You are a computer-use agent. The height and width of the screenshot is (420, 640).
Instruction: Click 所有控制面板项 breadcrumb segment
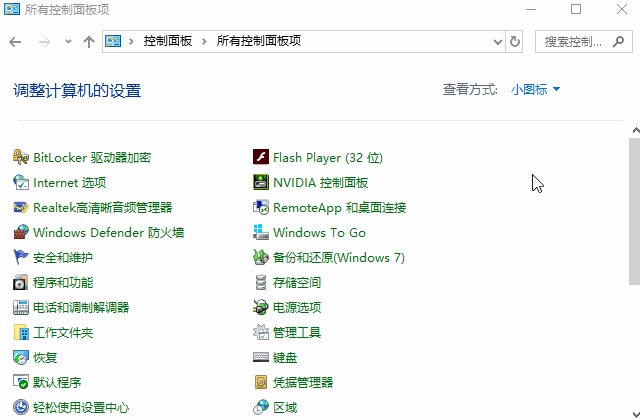point(258,42)
